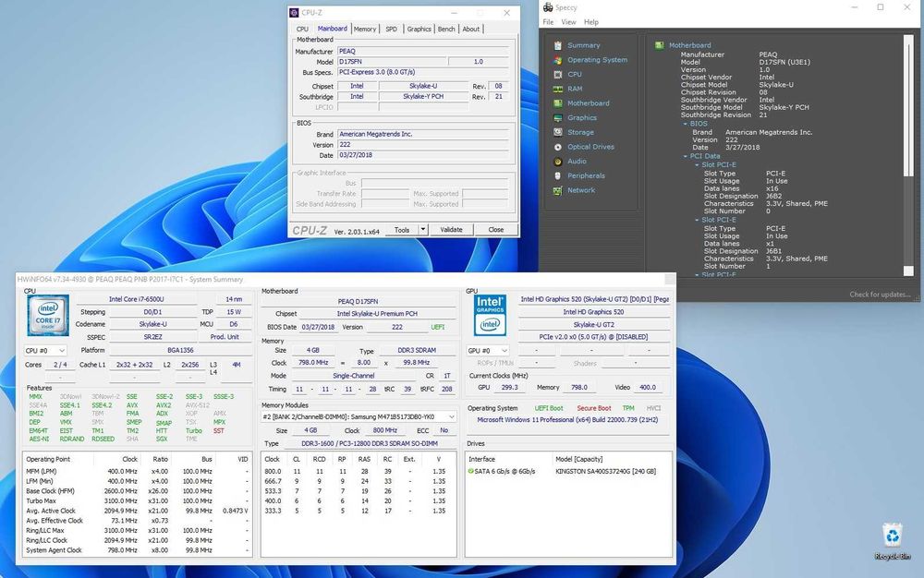924x578 pixels.
Task: Open the GPU #0 selector dropdown
Action: pyautogui.click(x=487, y=350)
